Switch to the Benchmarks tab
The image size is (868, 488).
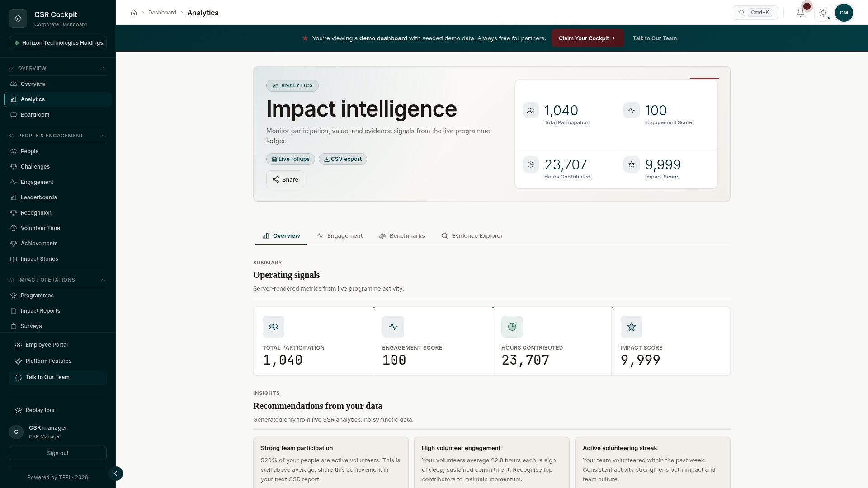[402, 236]
